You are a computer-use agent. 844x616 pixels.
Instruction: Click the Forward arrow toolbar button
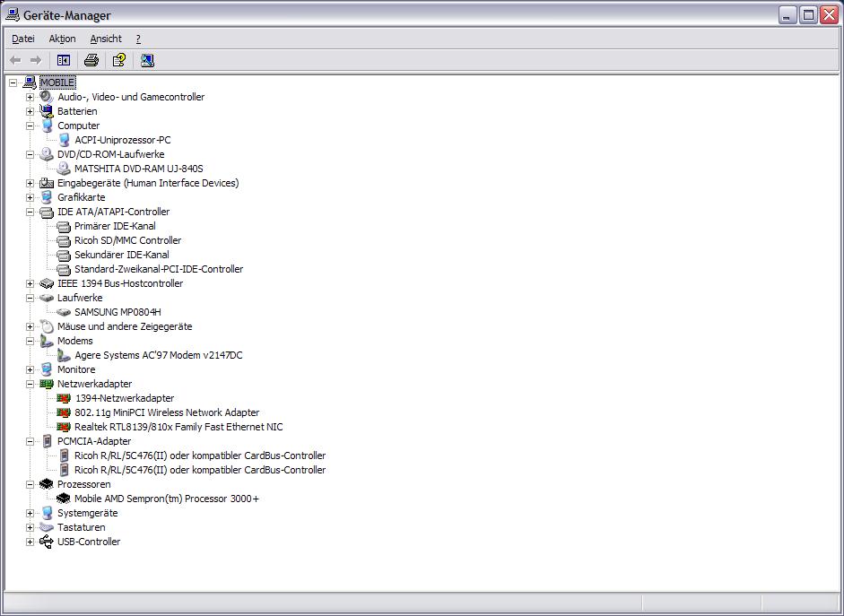[x=36, y=60]
